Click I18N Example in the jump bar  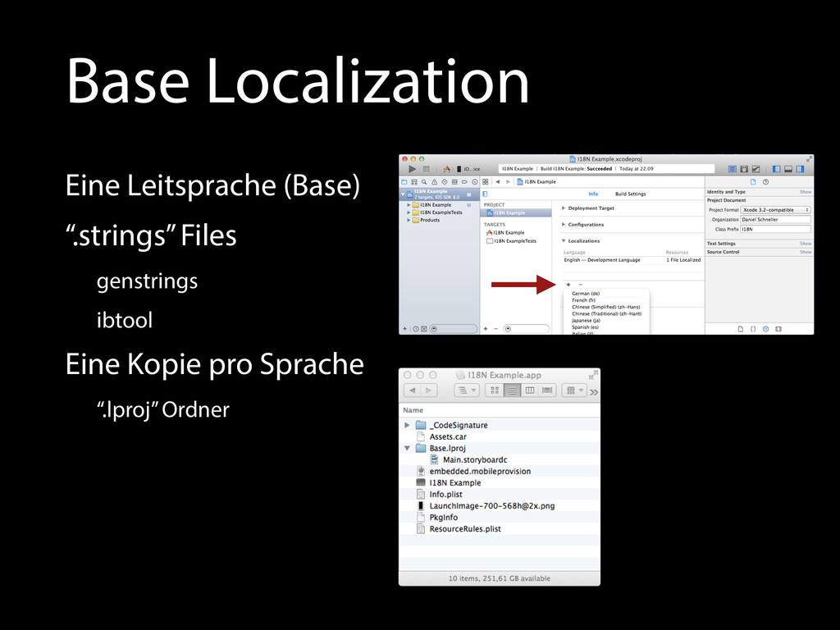(536, 181)
